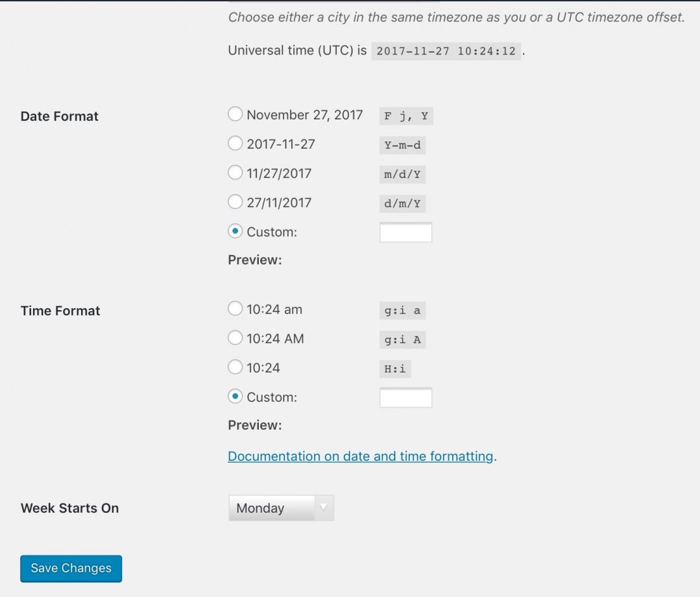Viewport: 700px width, 597px height.
Task: Select the "10:24 am" time format
Action: [235, 308]
